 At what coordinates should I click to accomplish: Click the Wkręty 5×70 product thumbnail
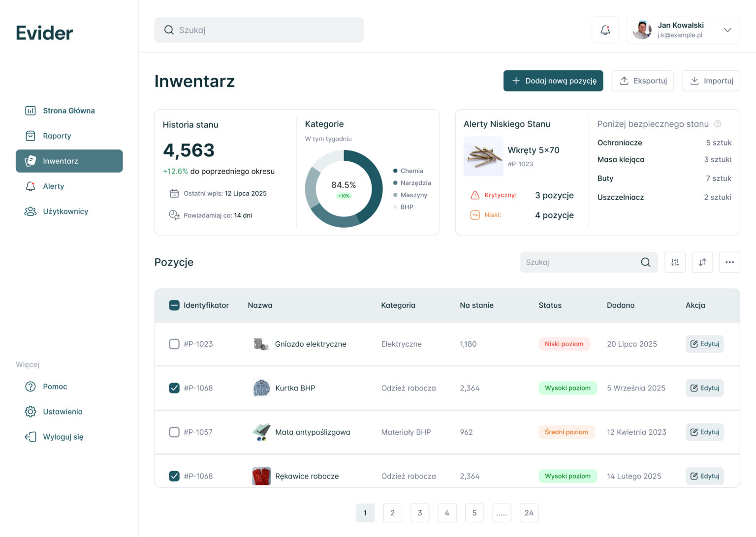click(x=483, y=156)
